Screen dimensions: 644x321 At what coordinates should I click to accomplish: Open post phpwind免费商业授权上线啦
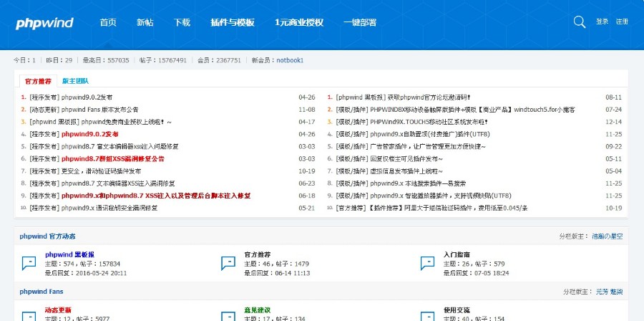(x=127, y=122)
